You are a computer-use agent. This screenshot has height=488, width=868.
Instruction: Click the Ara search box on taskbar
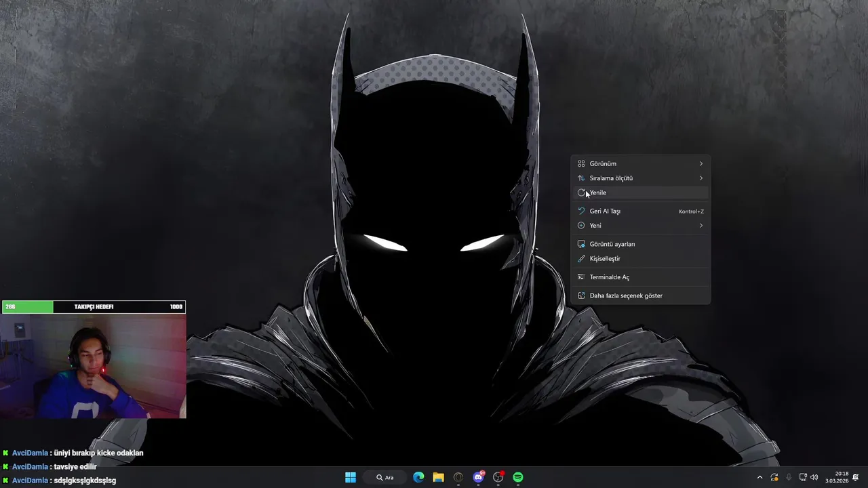(x=385, y=477)
